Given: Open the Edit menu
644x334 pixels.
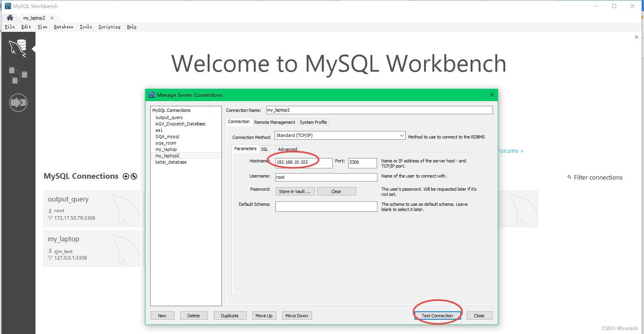Looking at the screenshot, I should pyautogui.click(x=26, y=27).
